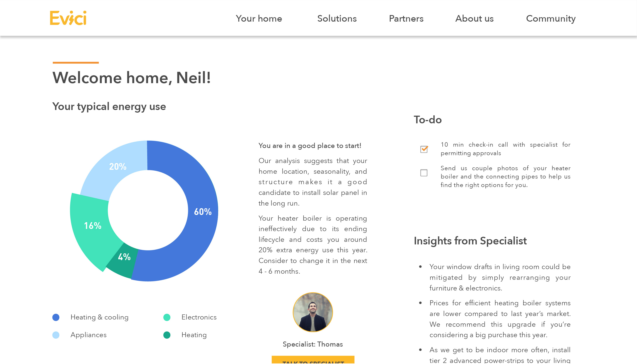The width and height of the screenshot is (637, 364).
Task: Click specialist Thomas's profile photo
Action: pyautogui.click(x=313, y=312)
